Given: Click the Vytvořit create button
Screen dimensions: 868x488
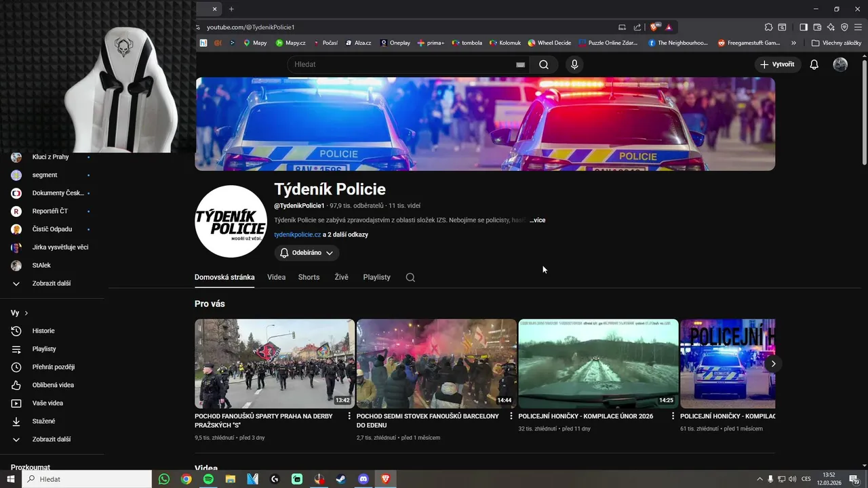Looking at the screenshot, I should [x=778, y=64].
